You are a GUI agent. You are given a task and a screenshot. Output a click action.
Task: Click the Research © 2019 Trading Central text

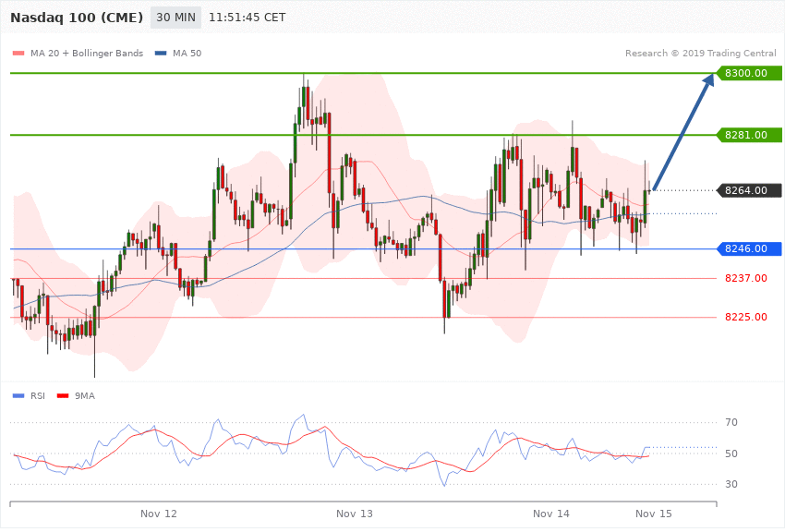pos(700,53)
